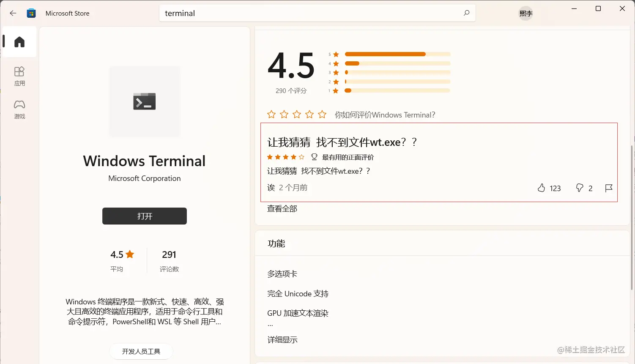The image size is (635, 364).
Task: Click the 多选项卡 feature text
Action: (x=282, y=274)
